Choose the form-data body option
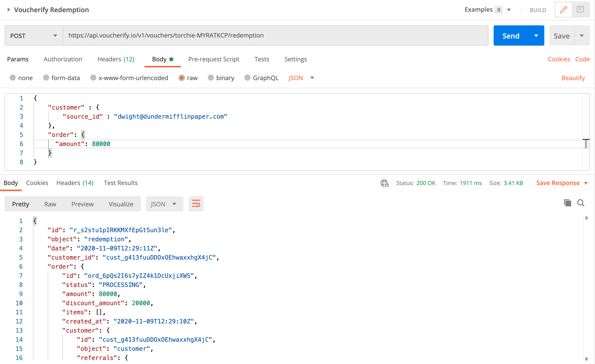595x364 pixels. pyautogui.click(x=46, y=78)
